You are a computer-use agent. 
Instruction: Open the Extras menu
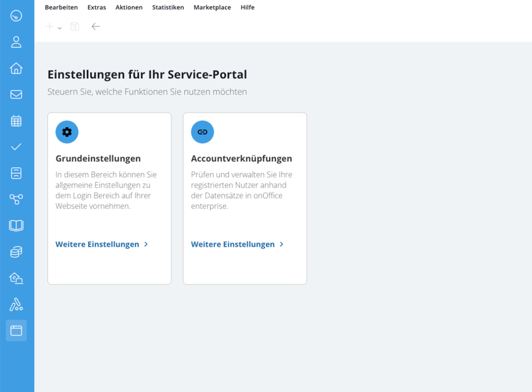pos(97,8)
